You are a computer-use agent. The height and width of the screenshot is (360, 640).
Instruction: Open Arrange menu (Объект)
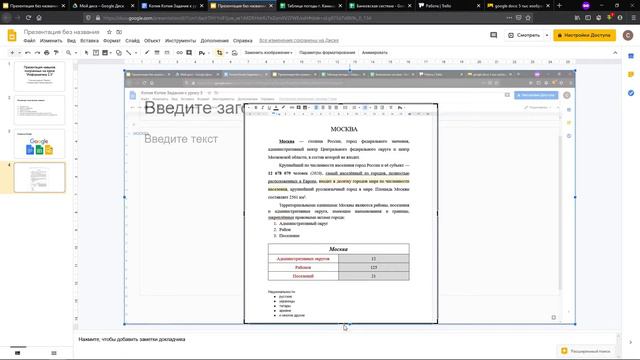tap(152, 41)
